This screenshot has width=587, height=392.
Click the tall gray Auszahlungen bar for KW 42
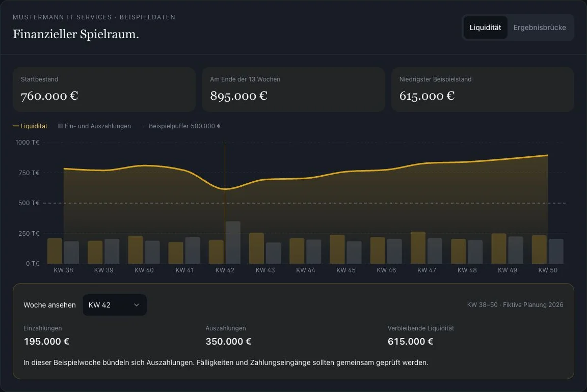233,242
